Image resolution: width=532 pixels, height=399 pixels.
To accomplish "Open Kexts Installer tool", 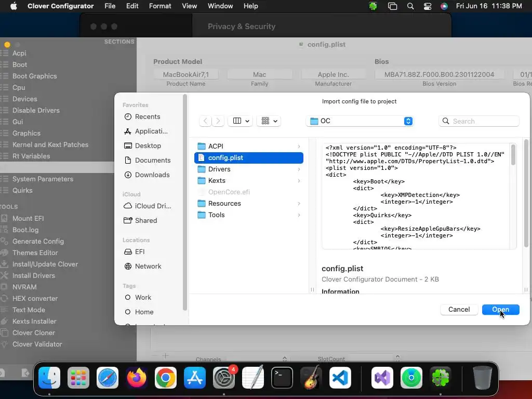I will point(34,321).
